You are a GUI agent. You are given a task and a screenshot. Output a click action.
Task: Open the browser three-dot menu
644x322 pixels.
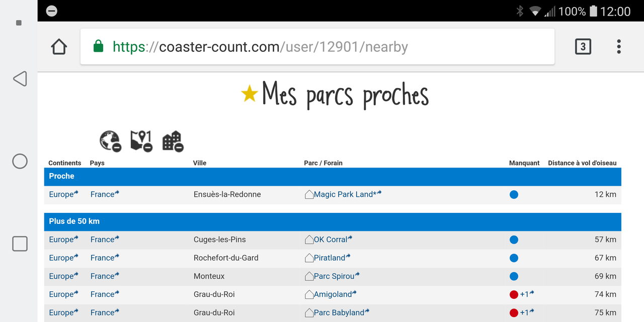pos(619,47)
